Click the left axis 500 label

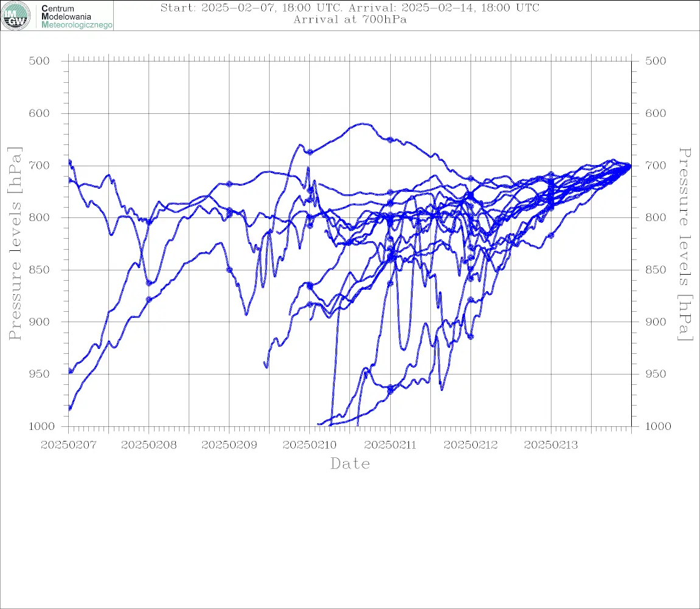pyautogui.click(x=40, y=61)
